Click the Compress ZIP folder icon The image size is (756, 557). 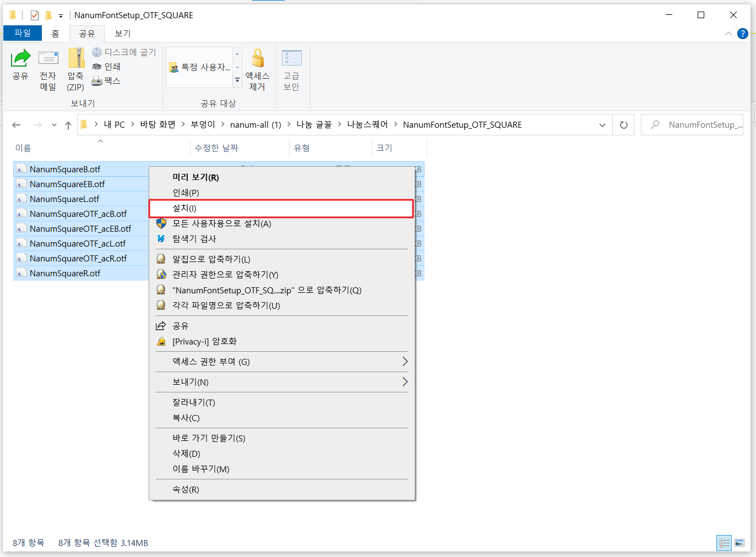(x=75, y=58)
